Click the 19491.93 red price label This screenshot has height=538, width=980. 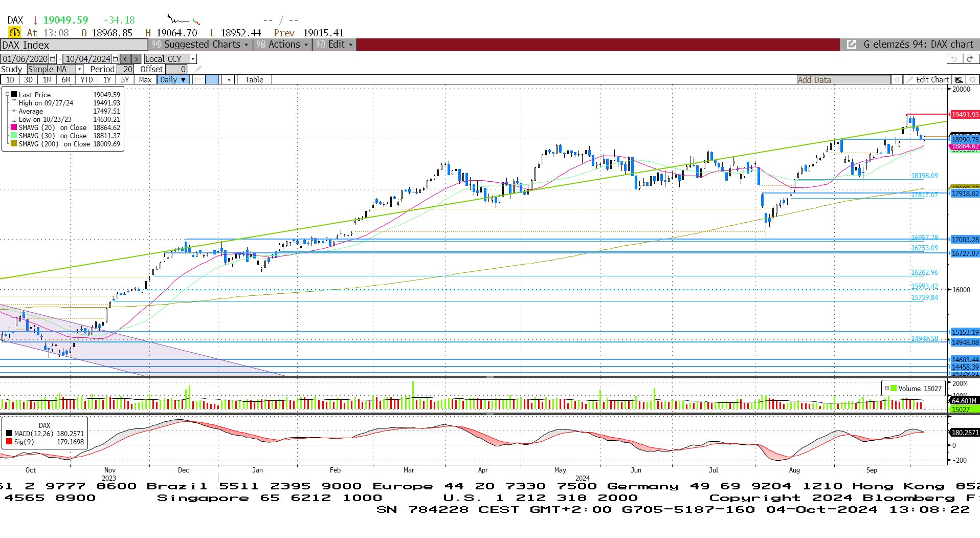965,115
